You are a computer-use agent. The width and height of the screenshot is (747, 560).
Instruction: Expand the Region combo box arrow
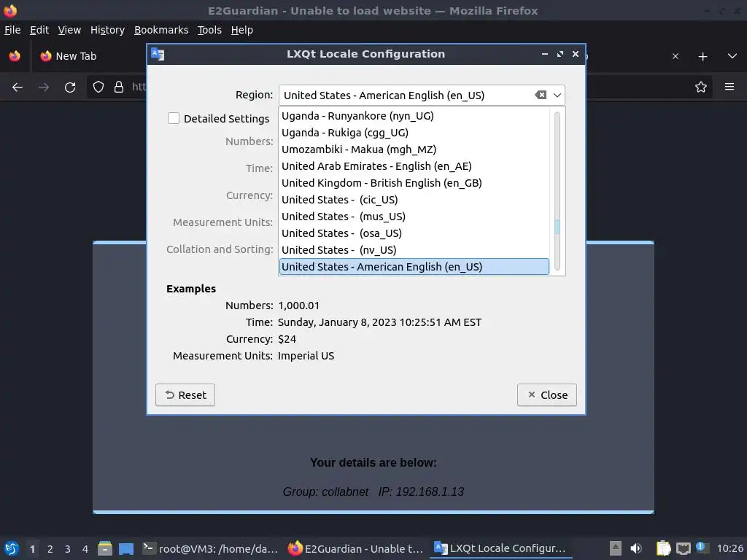(557, 95)
